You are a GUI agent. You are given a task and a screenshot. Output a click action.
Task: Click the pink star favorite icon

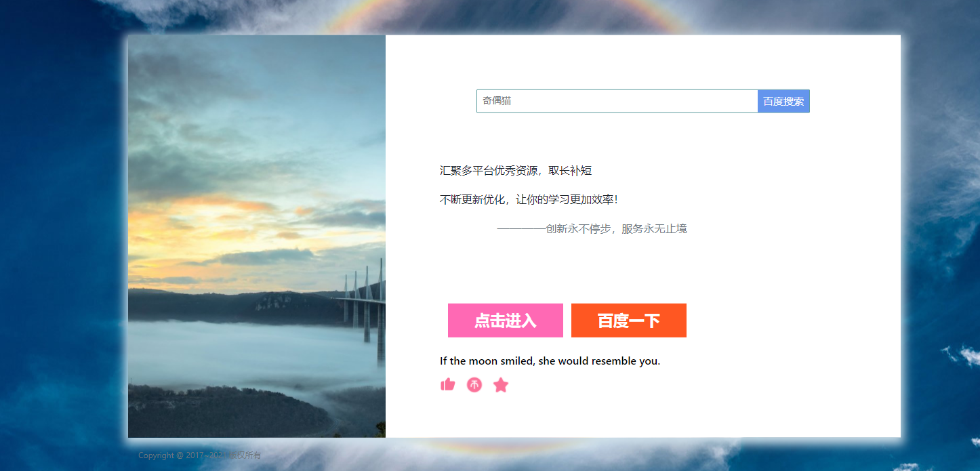[501, 385]
